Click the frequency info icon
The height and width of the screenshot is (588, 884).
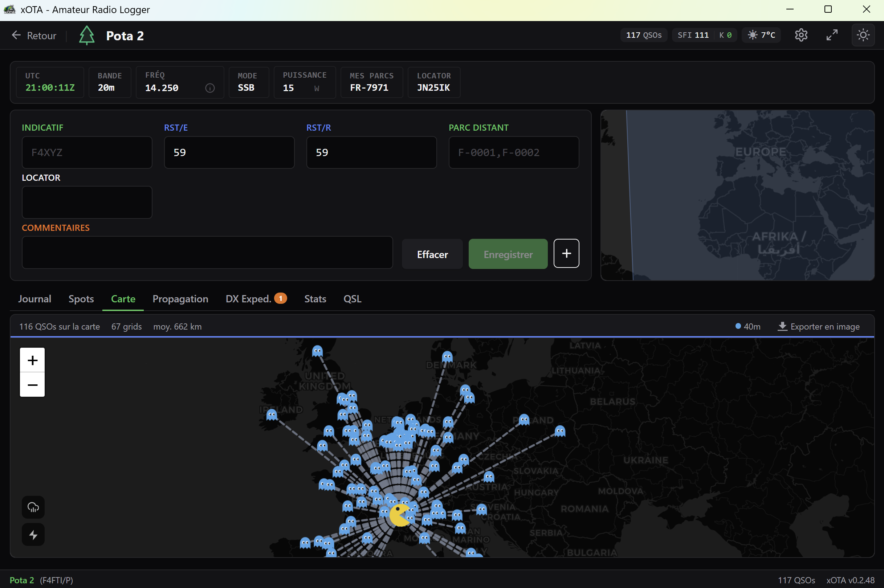pos(210,88)
